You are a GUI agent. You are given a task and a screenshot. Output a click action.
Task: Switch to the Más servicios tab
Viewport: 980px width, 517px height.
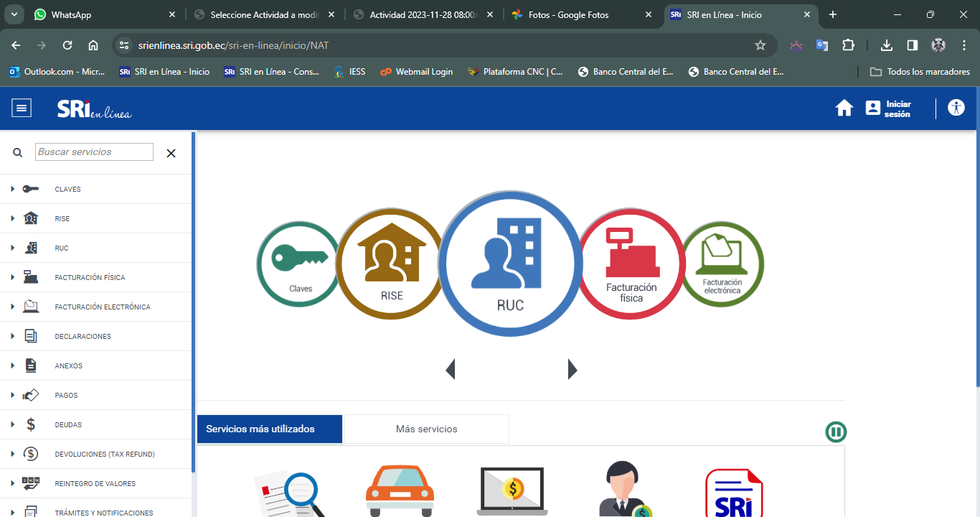[426, 429]
